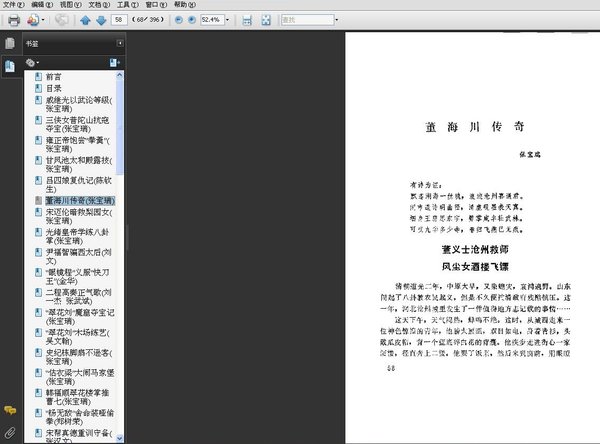Select bookmark 戚继光以武论等级
This screenshot has width=600, height=444.
tap(79, 104)
